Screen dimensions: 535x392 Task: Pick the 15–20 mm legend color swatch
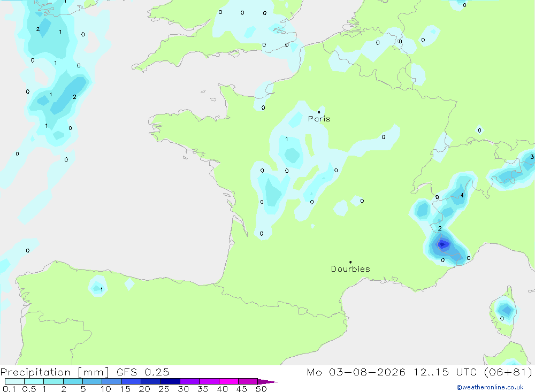(131, 381)
